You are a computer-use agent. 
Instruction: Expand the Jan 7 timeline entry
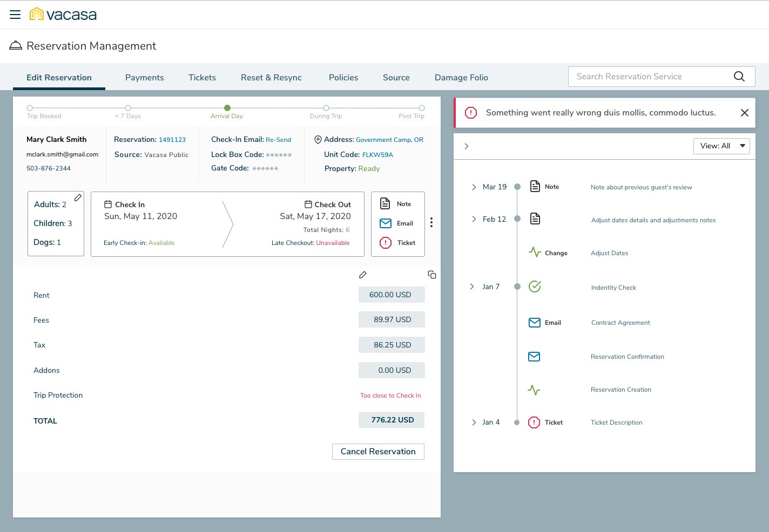(x=472, y=287)
